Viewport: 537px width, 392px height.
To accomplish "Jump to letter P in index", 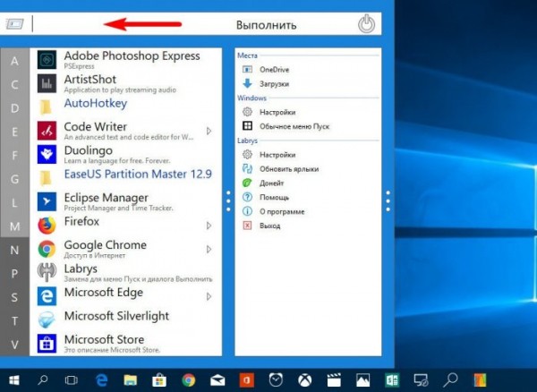I will click(14, 274).
